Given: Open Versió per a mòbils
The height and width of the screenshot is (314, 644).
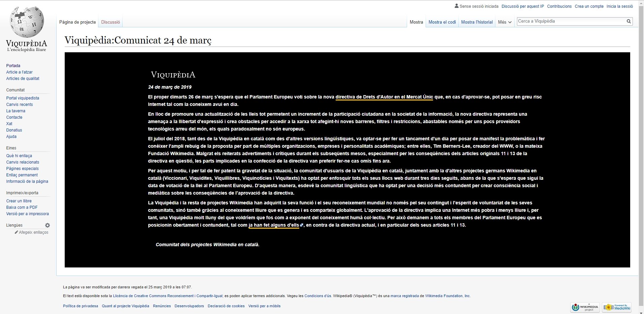Looking at the screenshot, I should coord(264,306).
